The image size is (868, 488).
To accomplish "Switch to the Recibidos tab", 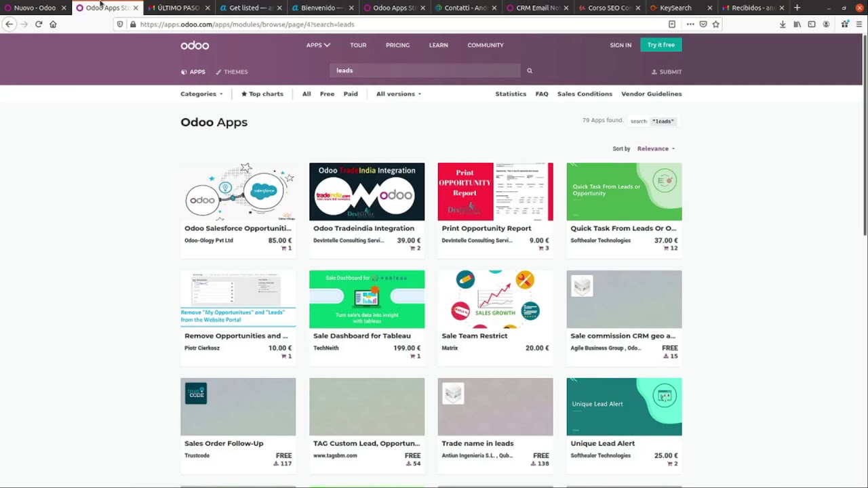I will (753, 8).
